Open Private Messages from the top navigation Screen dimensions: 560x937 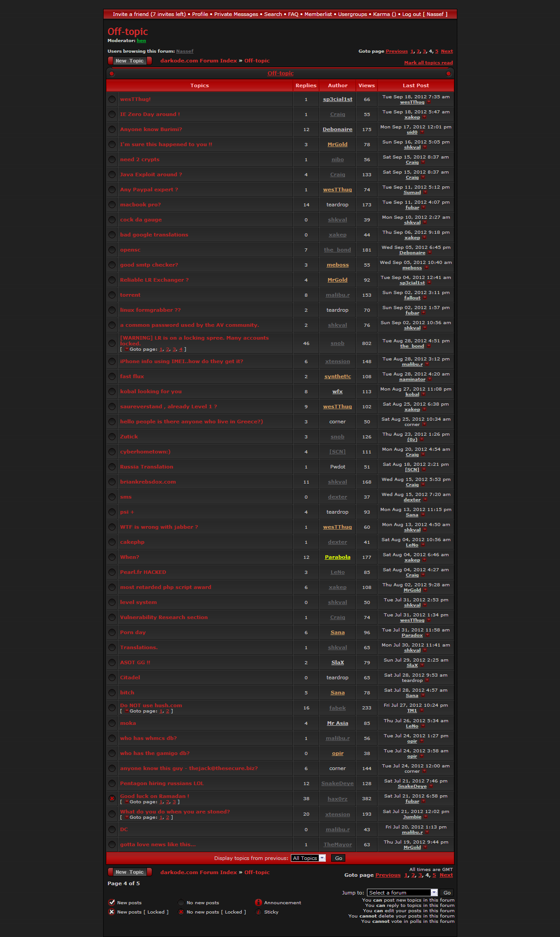(236, 14)
